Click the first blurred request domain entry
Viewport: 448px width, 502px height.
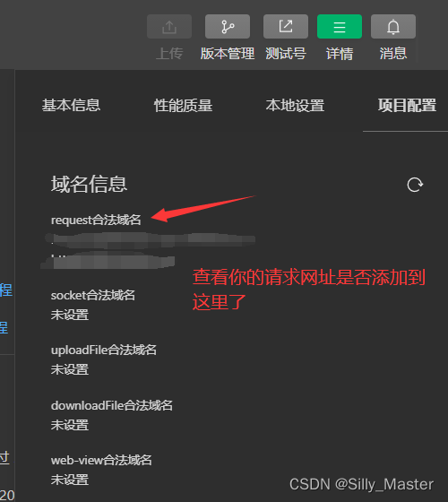click(151, 240)
